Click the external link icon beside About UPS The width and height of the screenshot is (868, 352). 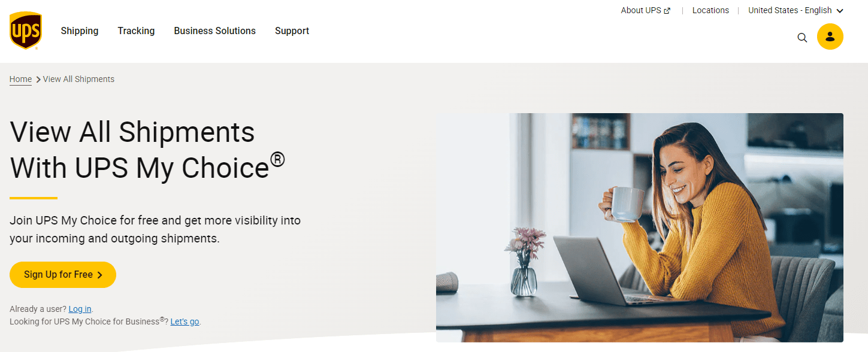tap(667, 11)
